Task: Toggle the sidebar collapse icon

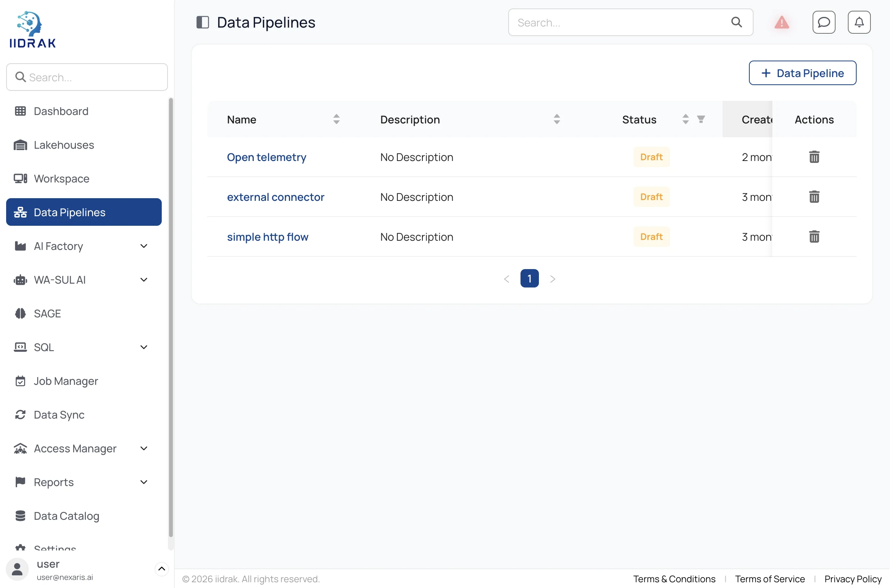Action: coord(202,22)
